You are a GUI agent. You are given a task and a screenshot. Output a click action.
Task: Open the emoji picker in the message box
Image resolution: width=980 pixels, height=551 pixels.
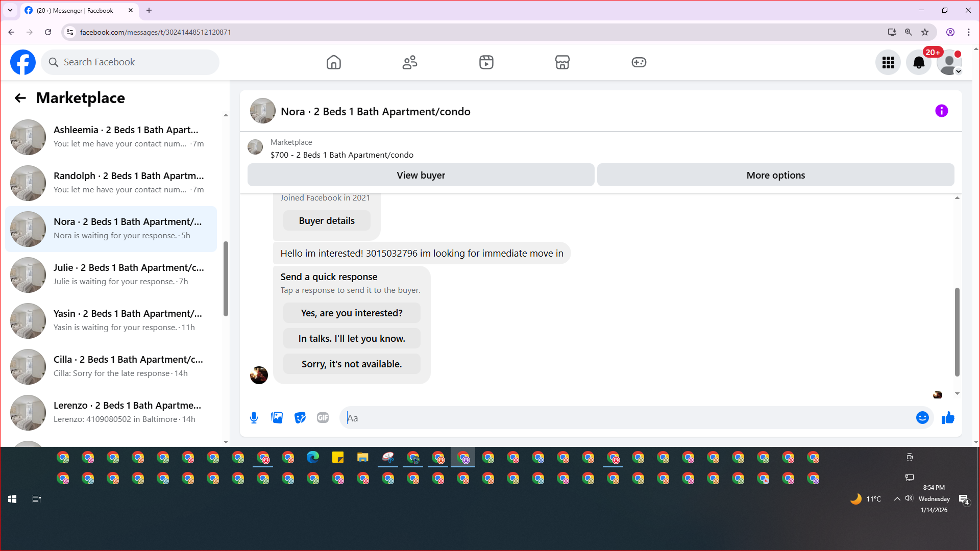(x=922, y=418)
